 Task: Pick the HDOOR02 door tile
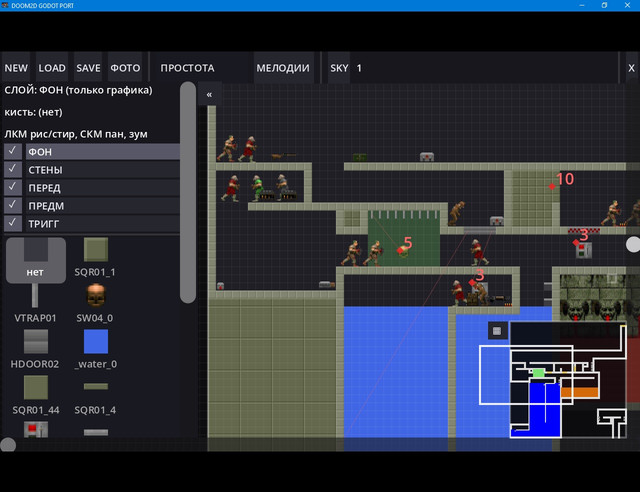pos(35,350)
